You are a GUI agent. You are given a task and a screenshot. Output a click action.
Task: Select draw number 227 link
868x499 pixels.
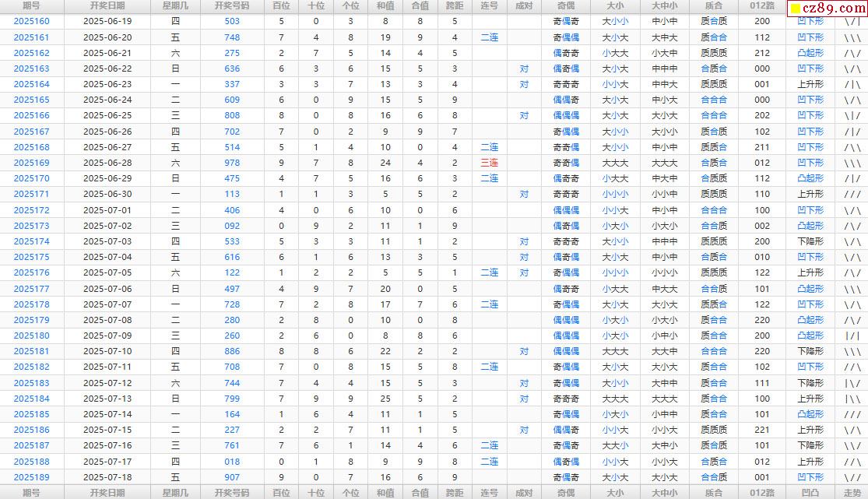232,430
